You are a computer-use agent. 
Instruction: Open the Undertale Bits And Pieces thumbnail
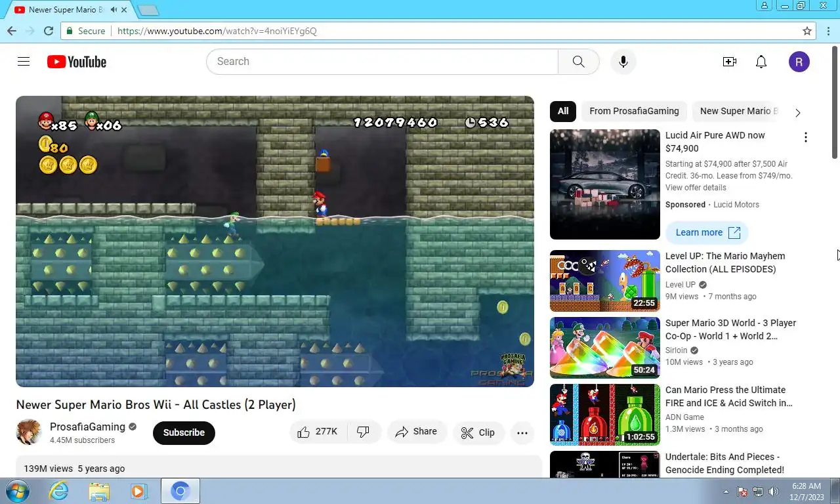[605, 464]
